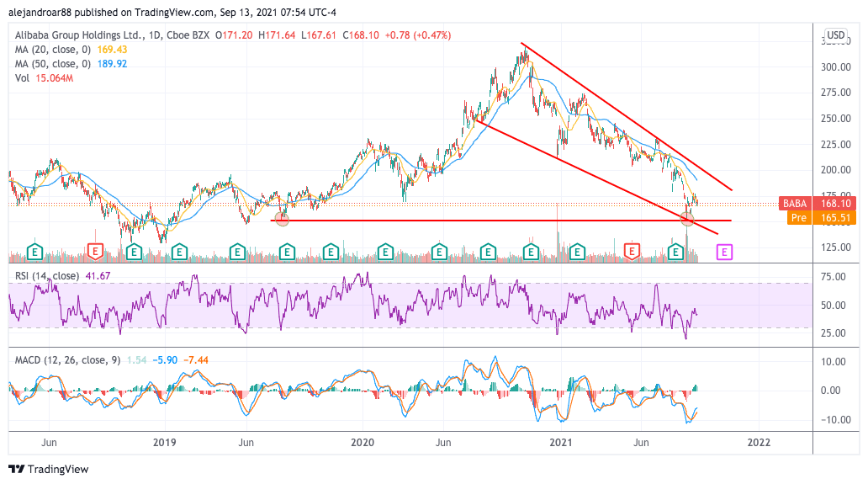Click the 2019 label on the time axis

click(x=164, y=443)
